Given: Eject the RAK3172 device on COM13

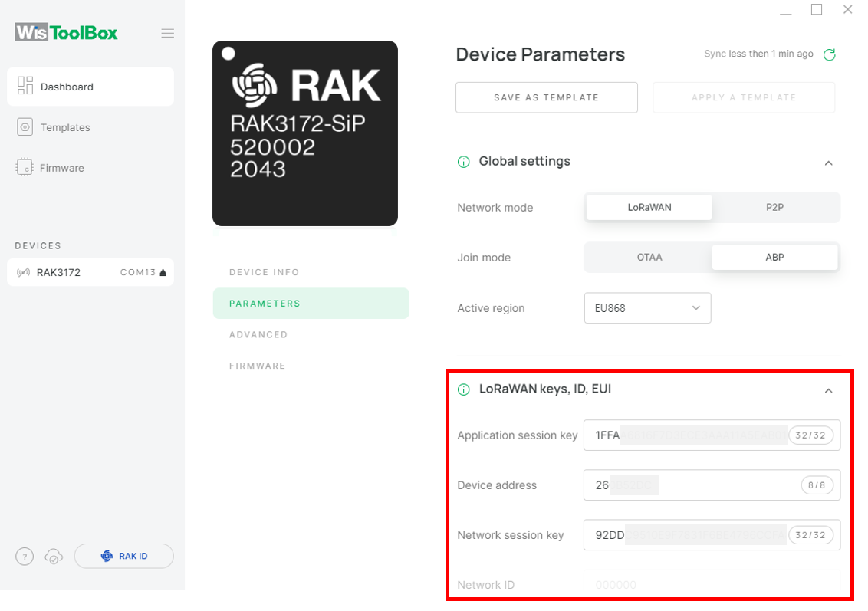Looking at the screenshot, I should pos(163,272).
